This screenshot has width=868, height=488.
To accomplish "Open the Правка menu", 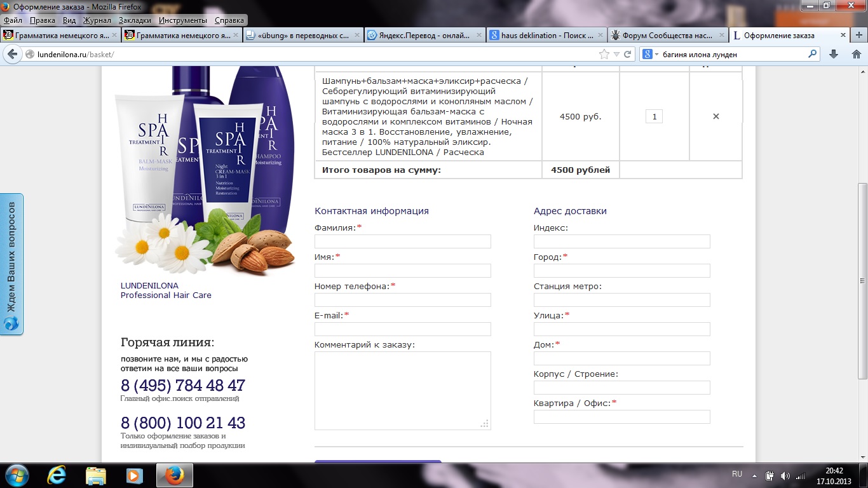I will coord(42,20).
